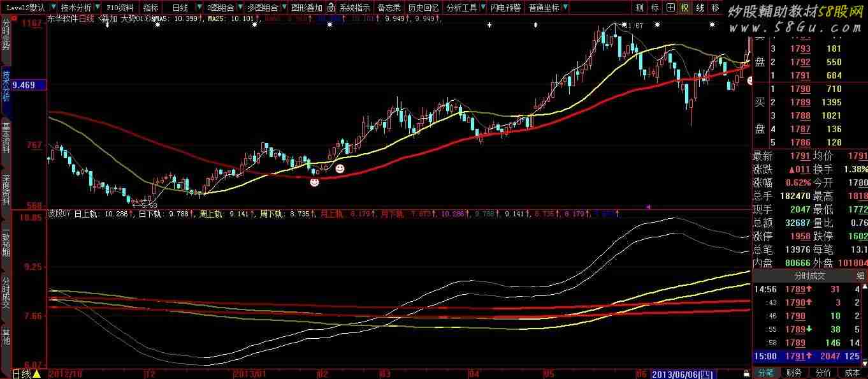Viewport: 868px width, 379px height.
Task: Toggle the highlighted 权 ex-rights button
Action: click(x=684, y=8)
